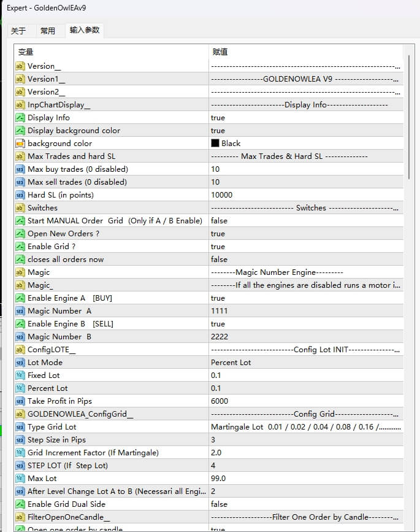Toggle Enable Engine B [SELL] value
Viewport: 420px width, 532px height.
306,324
